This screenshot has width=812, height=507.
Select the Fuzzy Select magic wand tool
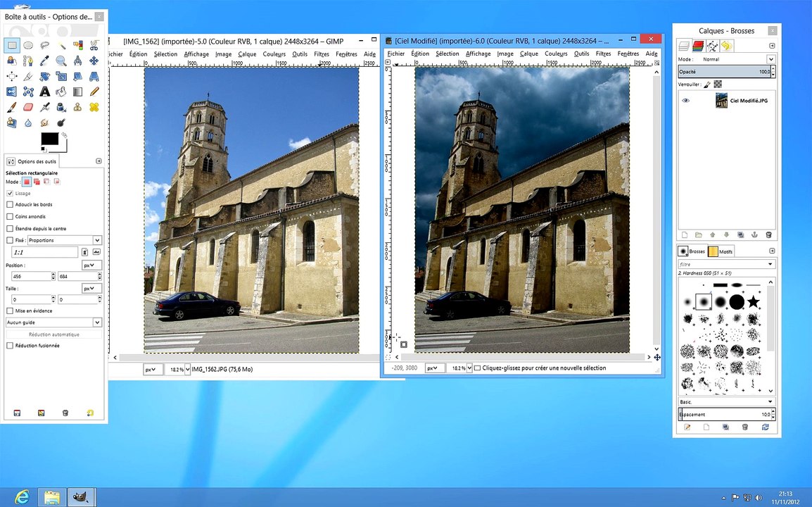[x=61, y=45]
